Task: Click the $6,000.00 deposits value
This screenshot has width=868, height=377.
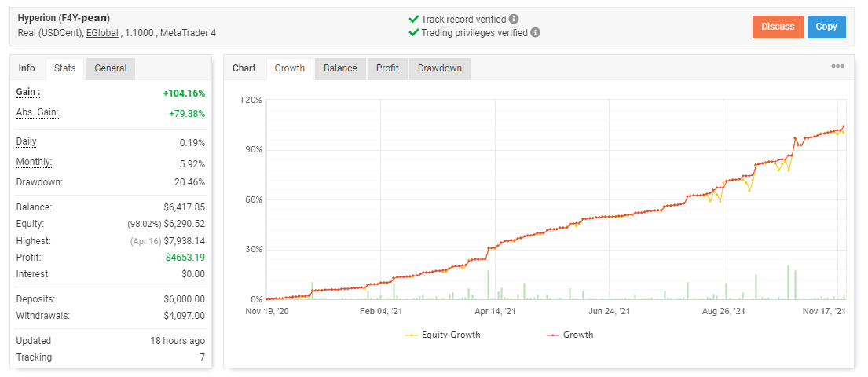Action: pos(185,299)
